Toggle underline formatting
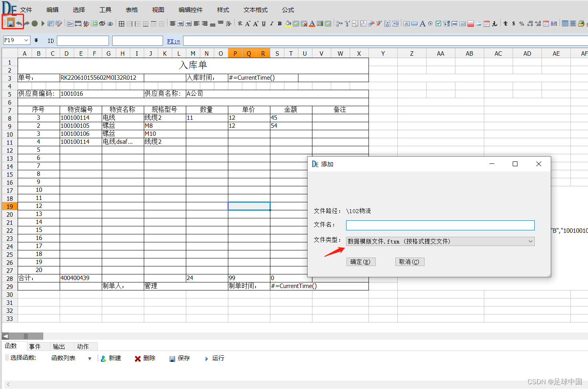The image size is (588, 389). [263, 24]
